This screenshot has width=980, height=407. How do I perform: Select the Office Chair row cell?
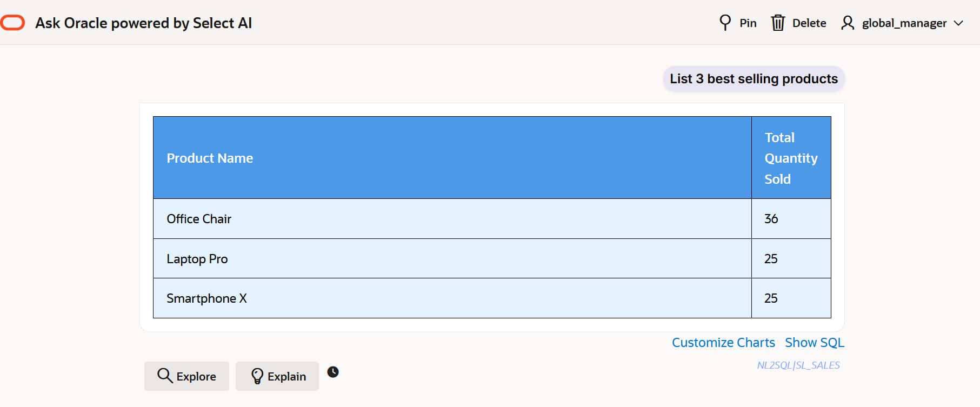coord(199,219)
